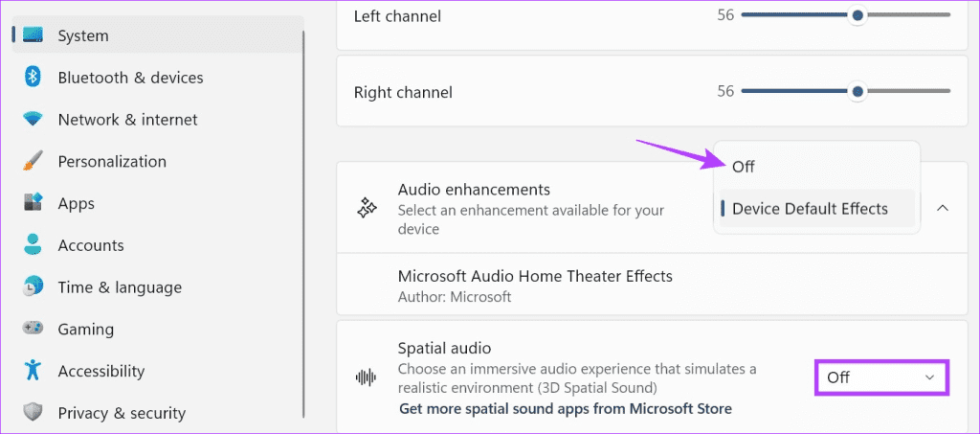Click the Bluetooth icon in sidebar
Screen dimensions: 980x434
pyautogui.click(x=33, y=78)
